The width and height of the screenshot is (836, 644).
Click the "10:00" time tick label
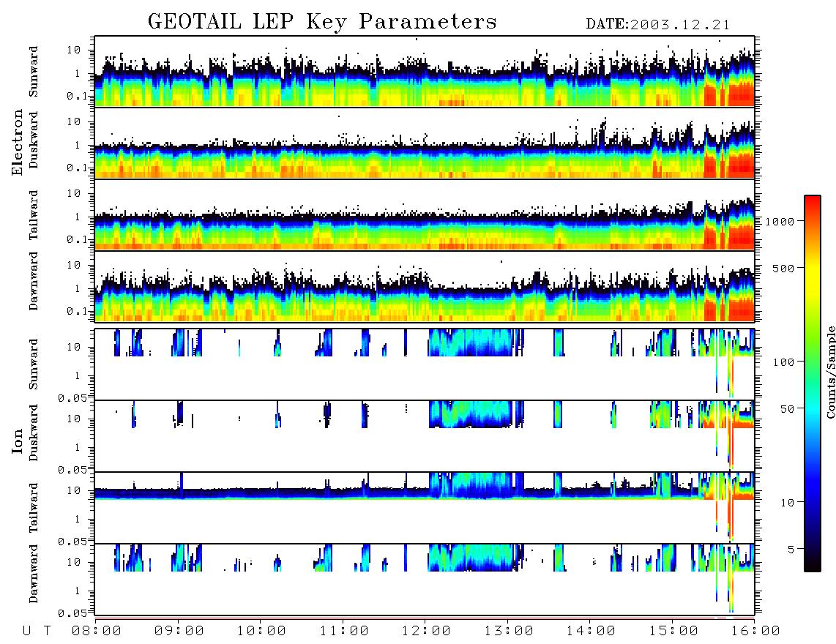pyautogui.click(x=261, y=632)
